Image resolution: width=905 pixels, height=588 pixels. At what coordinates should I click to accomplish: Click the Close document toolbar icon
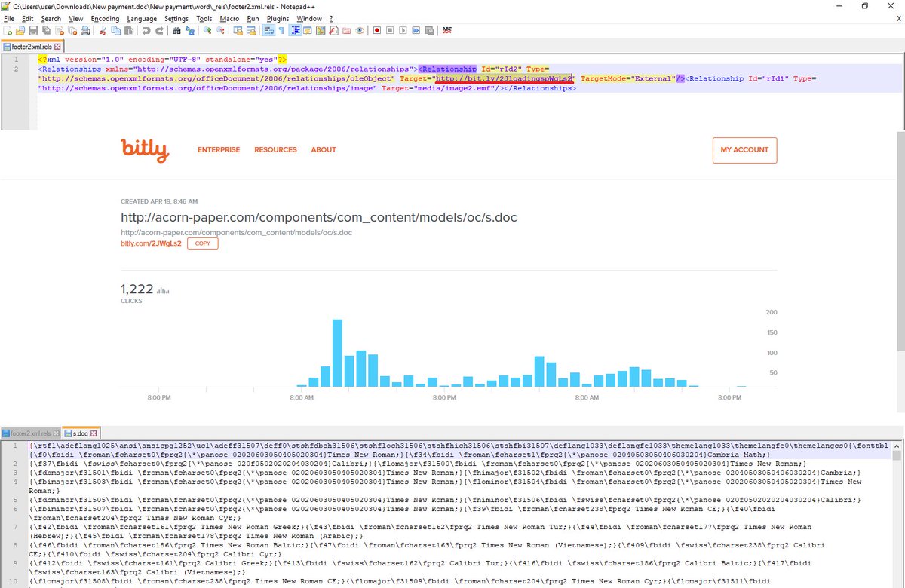point(60,31)
